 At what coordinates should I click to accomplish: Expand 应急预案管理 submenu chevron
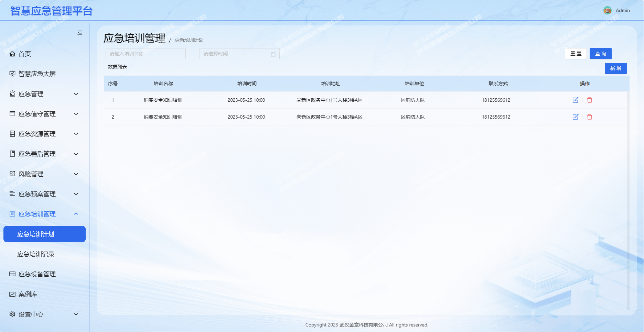click(76, 194)
